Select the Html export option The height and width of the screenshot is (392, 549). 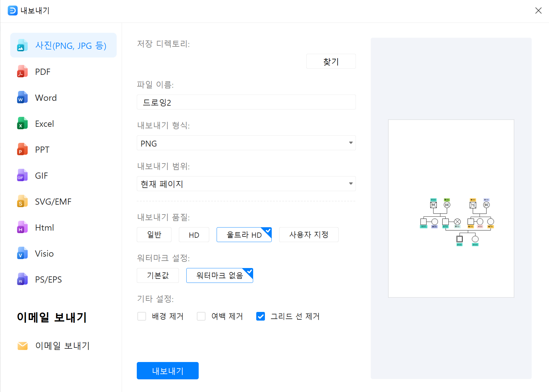(44, 228)
